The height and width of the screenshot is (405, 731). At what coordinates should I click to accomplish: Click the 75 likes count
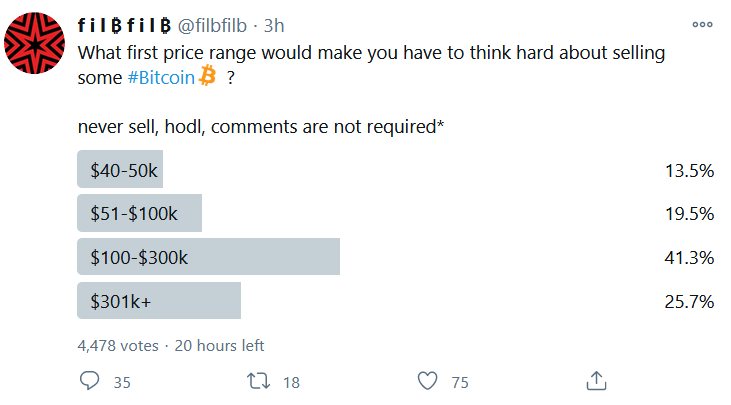coord(460,383)
